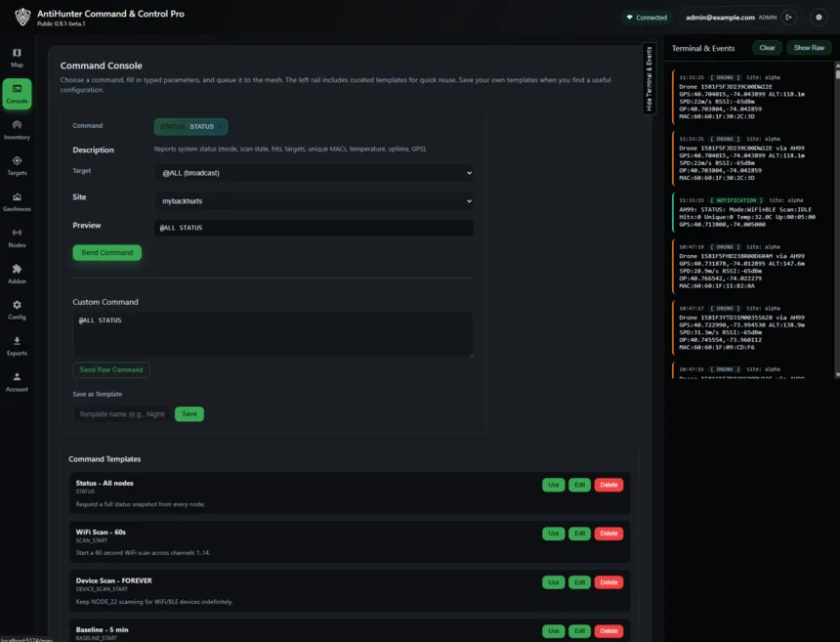Click the Command Templates heading
Image resolution: width=840 pixels, height=642 pixels.
pos(105,459)
